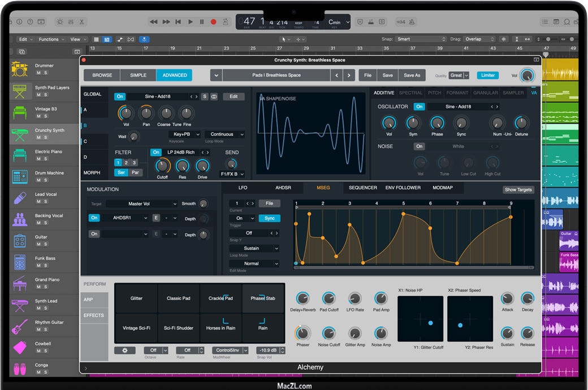
Task: Toggle the Cycle button in transport
Action: tap(226, 22)
